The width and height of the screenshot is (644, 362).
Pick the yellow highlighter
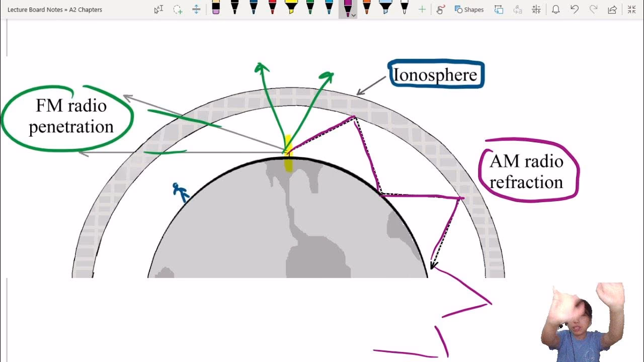click(290, 9)
